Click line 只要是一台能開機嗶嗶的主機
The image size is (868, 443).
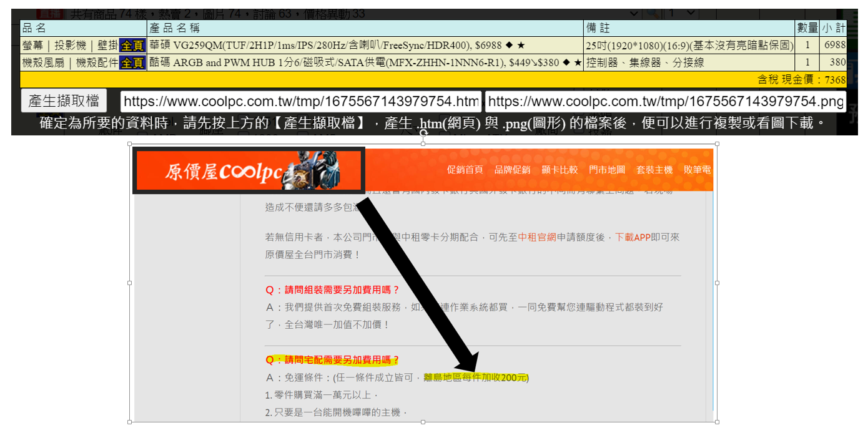coord(336,412)
